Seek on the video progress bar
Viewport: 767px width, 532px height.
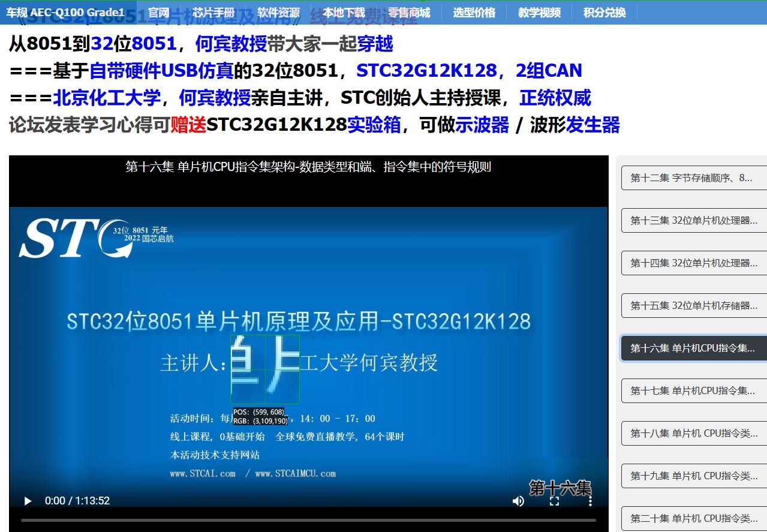(x=308, y=520)
